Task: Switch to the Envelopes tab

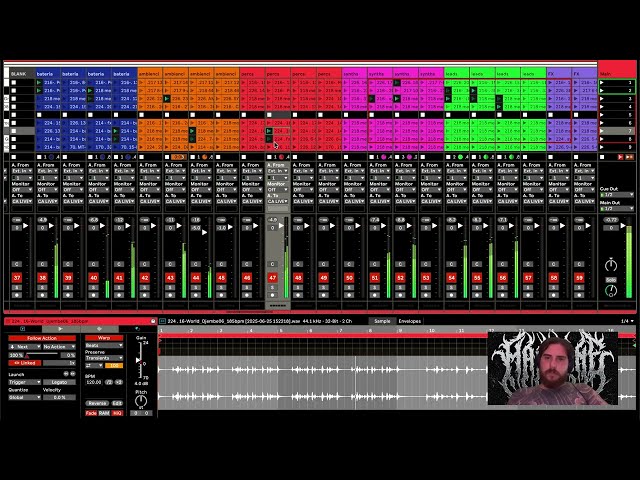Action: tap(409, 321)
